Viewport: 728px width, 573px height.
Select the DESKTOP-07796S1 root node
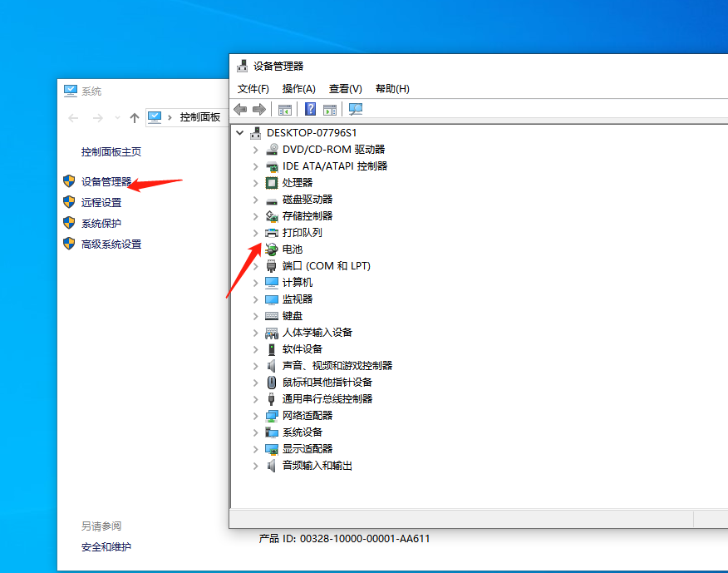[x=312, y=132]
